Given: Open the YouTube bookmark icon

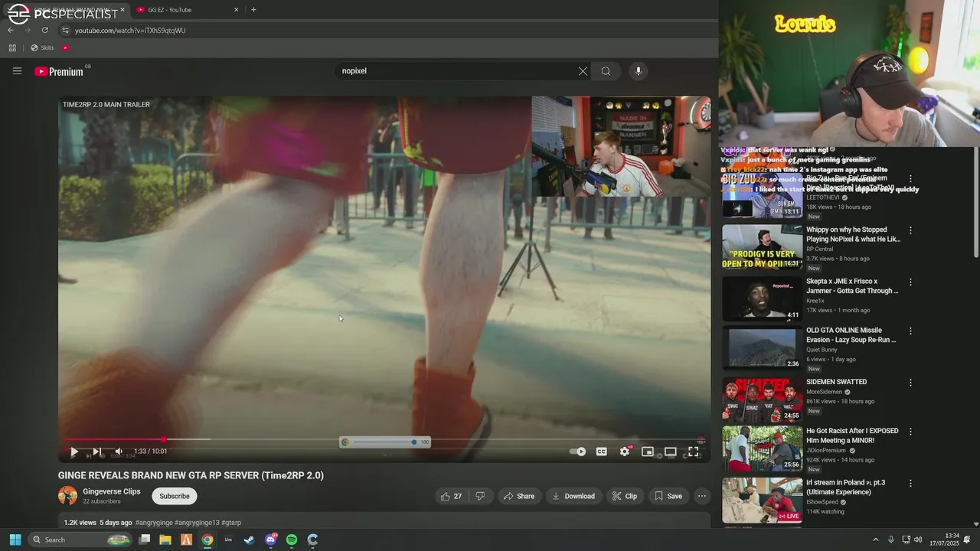Looking at the screenshot, I should coord(65,47).
